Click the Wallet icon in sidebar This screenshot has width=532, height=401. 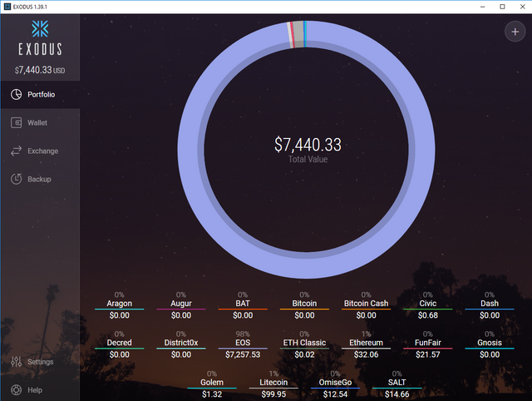click(16, 122)
